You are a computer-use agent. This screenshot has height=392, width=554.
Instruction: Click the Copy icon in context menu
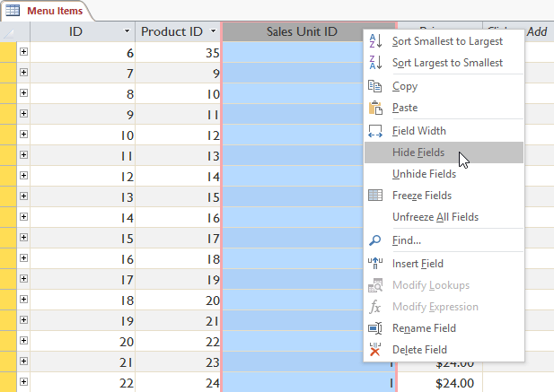click(376, 86)
